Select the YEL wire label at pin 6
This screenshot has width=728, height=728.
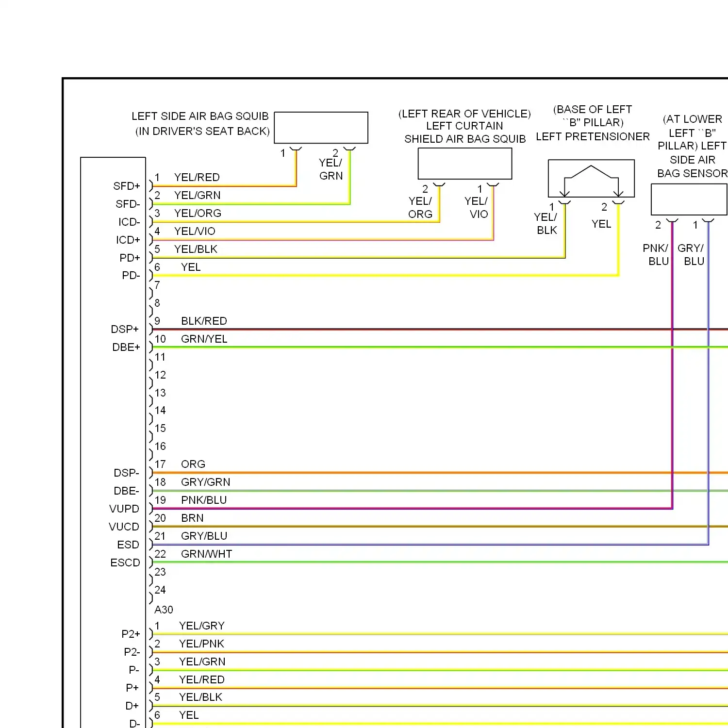point(191,267)
